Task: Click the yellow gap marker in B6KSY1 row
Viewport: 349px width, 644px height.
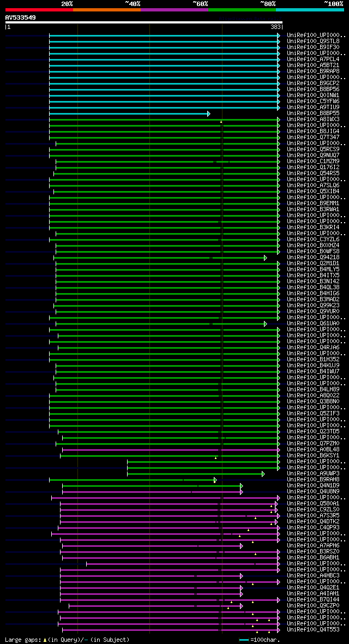Action: 215,457
